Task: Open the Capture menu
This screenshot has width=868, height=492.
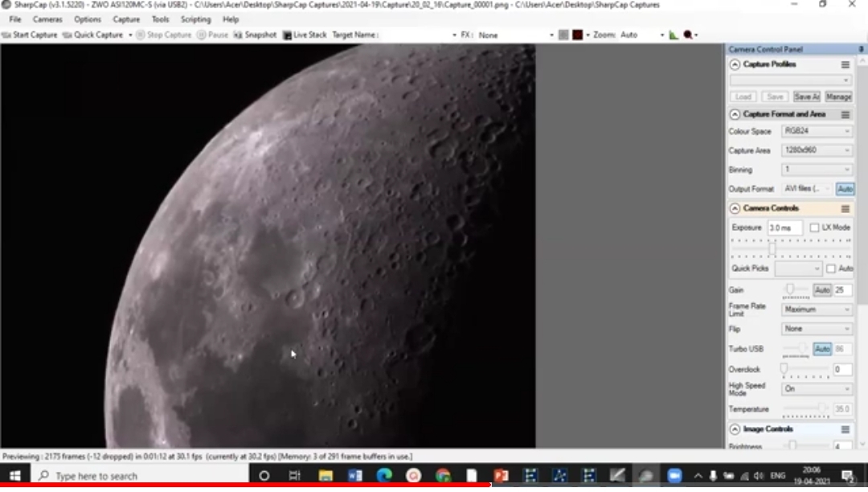Action: coord(126,19)
